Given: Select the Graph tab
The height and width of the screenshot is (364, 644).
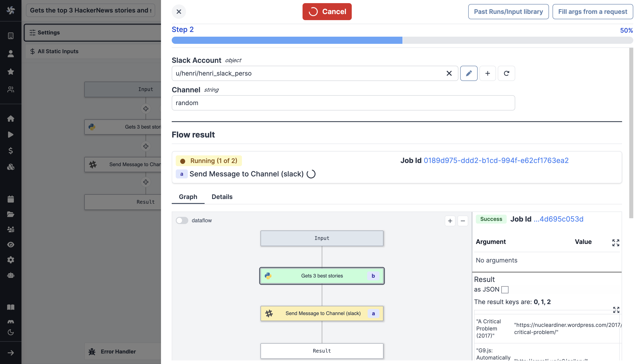Looking at the screenshot, I should (188, 197).
